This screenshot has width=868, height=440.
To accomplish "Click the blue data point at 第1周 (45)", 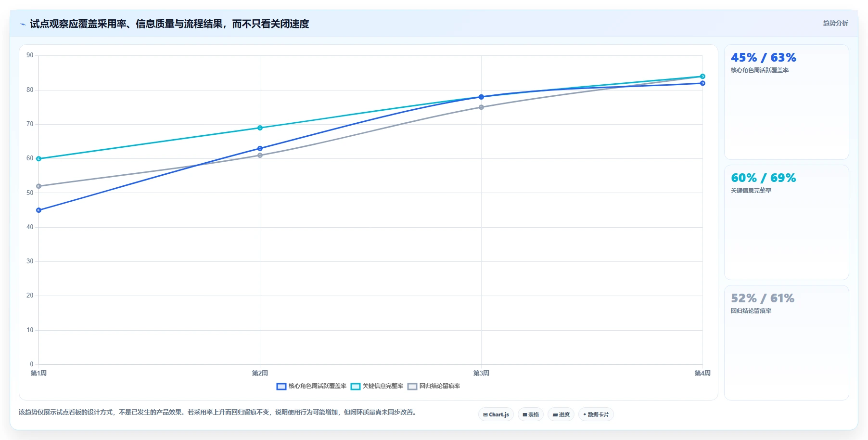I will click(x=38, y=210).
